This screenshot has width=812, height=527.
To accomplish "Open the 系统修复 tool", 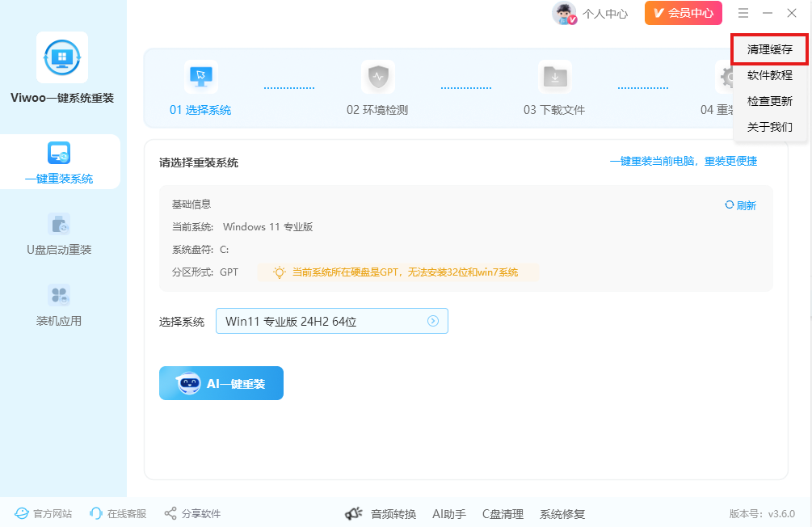I will 562,514.
